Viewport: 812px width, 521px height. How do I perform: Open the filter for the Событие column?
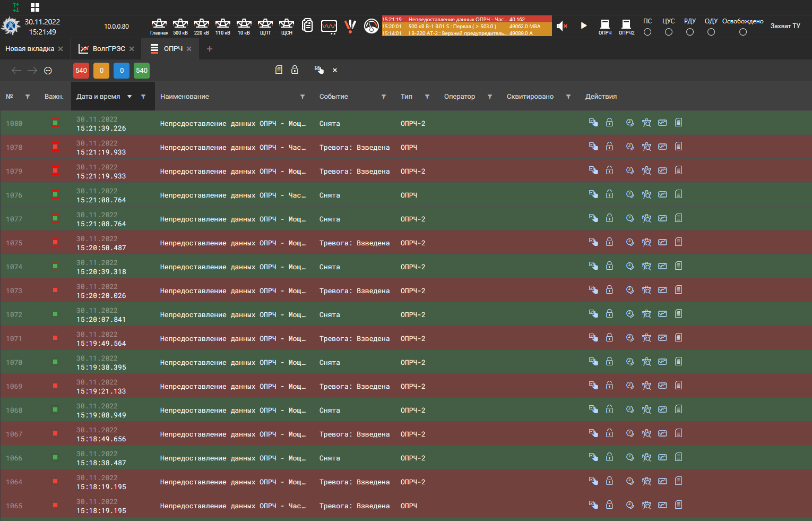[384, 97]
